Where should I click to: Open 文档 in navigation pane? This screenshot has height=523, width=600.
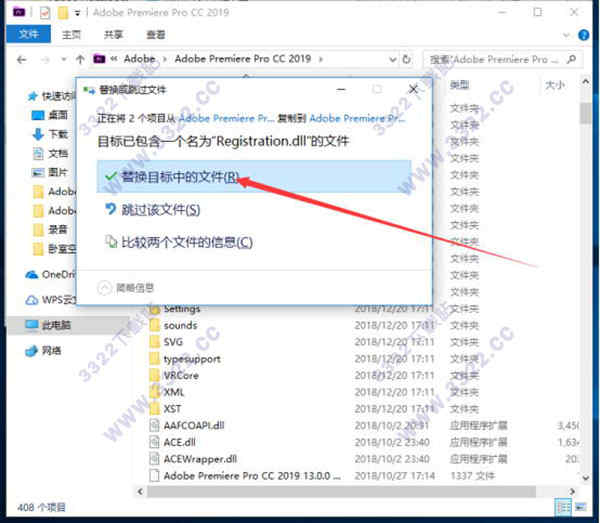click(50, 153)
